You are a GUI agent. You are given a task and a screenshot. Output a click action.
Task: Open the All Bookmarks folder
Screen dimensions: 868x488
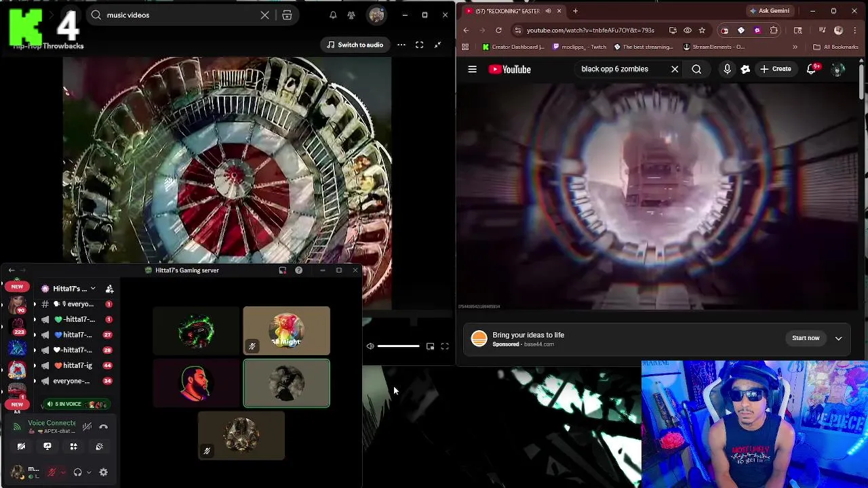835,47
